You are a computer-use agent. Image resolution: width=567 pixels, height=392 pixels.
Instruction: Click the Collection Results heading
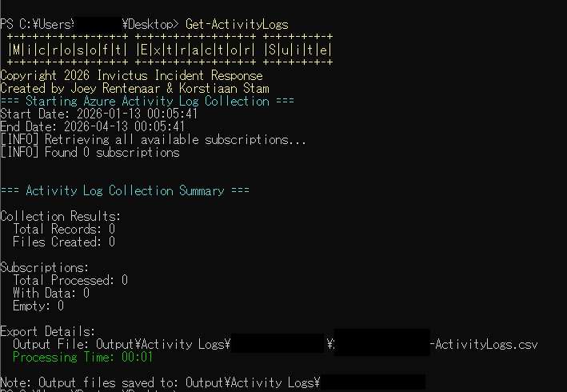[x=61, y=216]
